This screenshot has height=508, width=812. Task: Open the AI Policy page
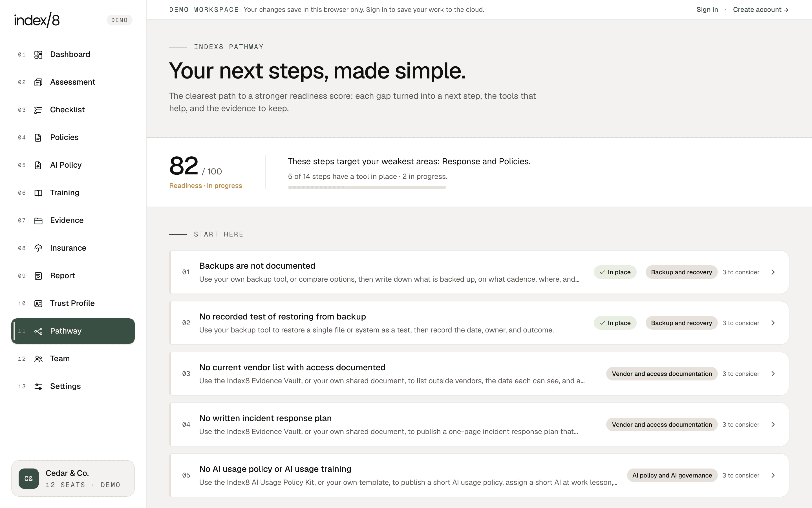(x=73, y=165)
